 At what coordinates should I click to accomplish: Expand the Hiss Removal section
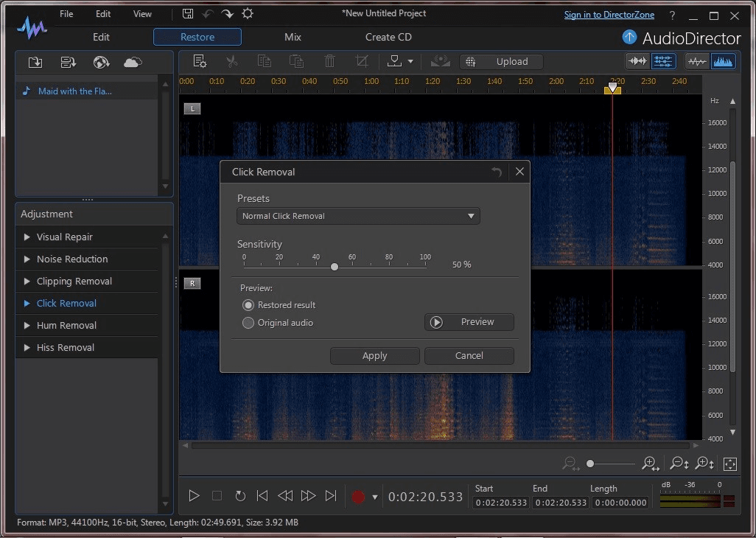coord(66,348)
